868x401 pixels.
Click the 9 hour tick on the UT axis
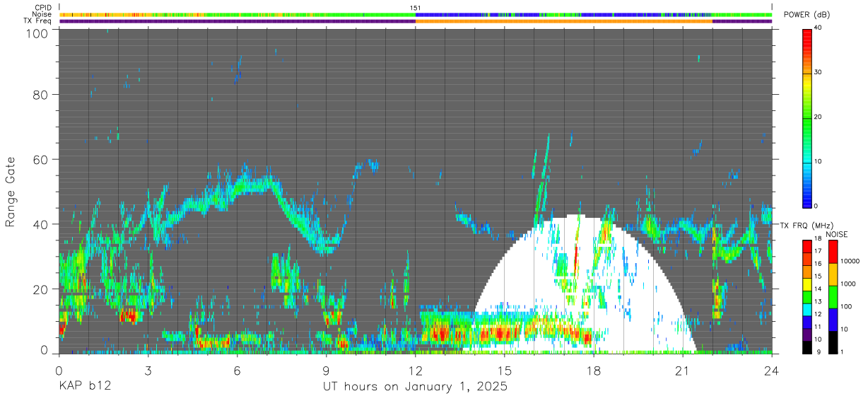(x=326, y=370)
